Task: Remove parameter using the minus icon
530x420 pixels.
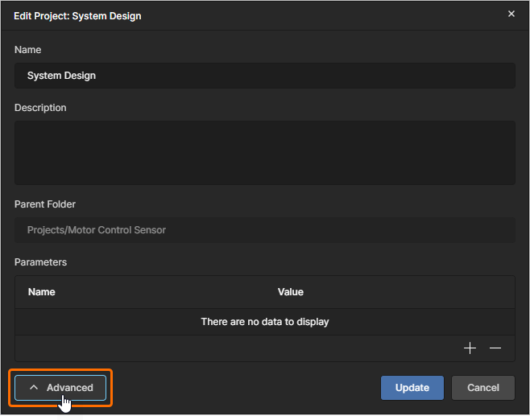Action: pos(495,348)
